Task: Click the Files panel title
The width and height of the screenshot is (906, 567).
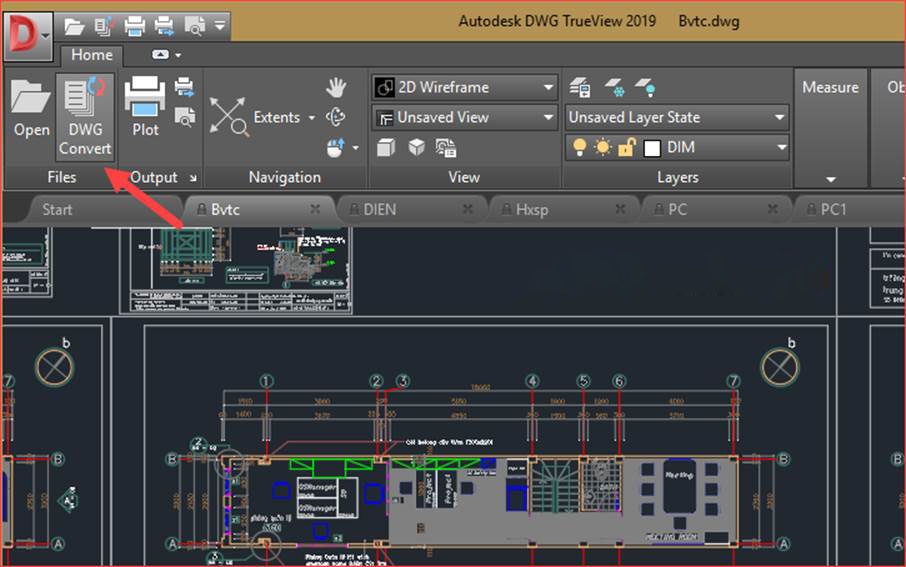Action: point(61,177)
